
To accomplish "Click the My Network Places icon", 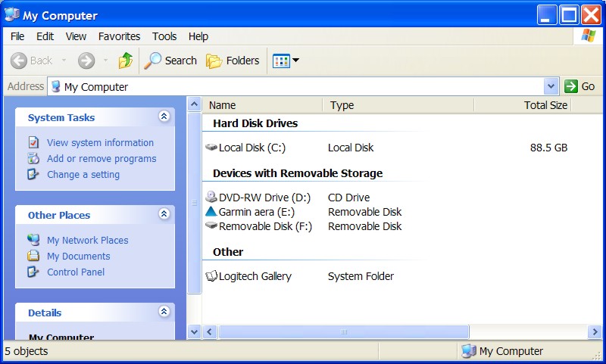I will (33, 240).
